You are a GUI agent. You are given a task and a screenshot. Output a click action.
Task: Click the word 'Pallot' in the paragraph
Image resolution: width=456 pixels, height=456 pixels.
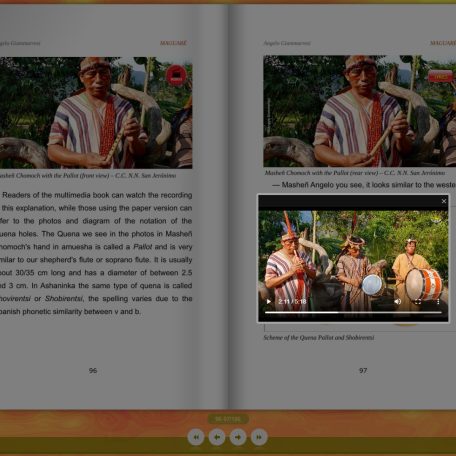click(x=142, y=247)
